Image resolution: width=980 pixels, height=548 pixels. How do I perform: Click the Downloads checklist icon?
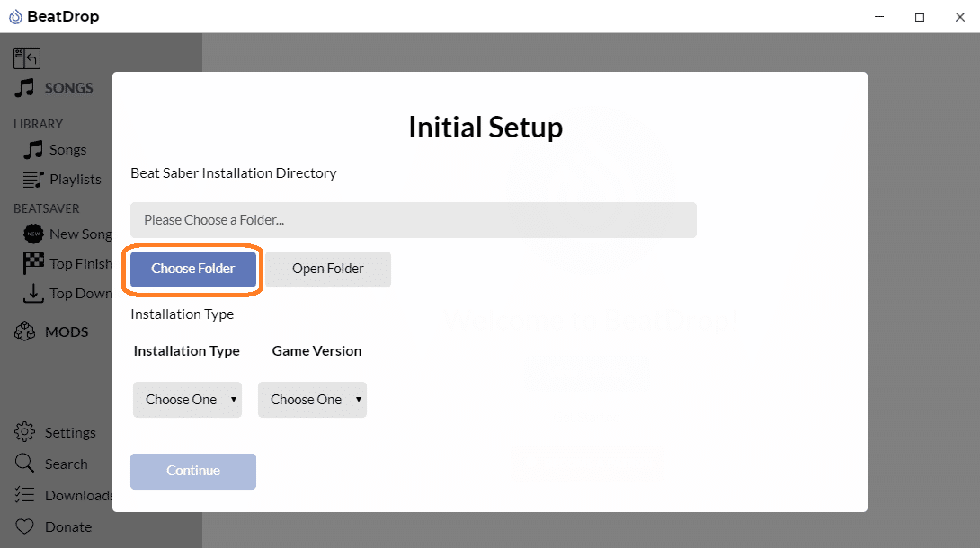point(25,495)
